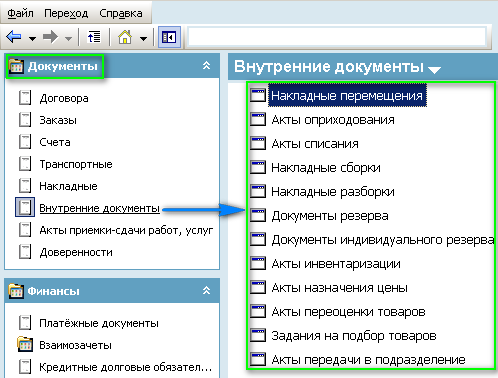Click the up-level list icon in toolbar
Screen dimensions: 498x378
pos(94,37)
